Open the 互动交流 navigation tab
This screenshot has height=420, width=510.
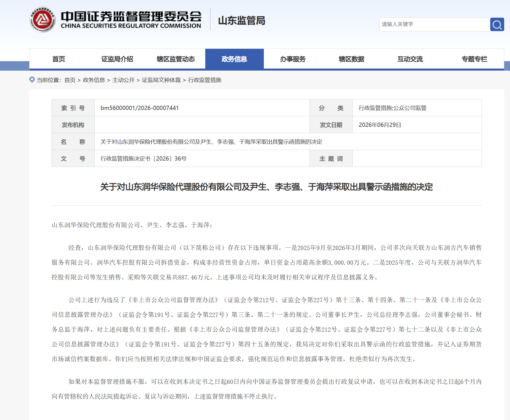point(410,59)
